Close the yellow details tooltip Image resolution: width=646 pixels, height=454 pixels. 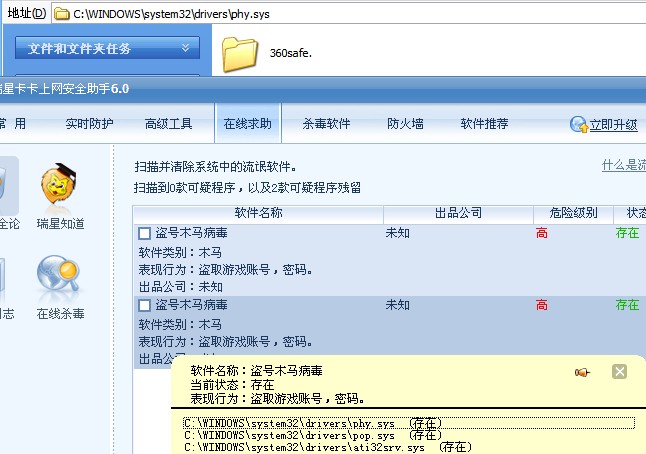(x=620, y=372)
